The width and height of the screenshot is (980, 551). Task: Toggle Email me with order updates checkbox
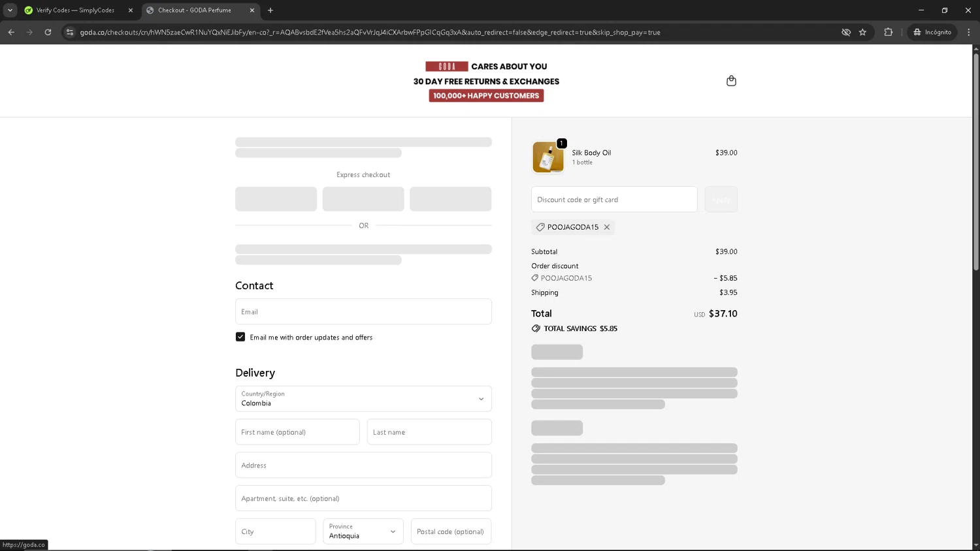(240, 337)
